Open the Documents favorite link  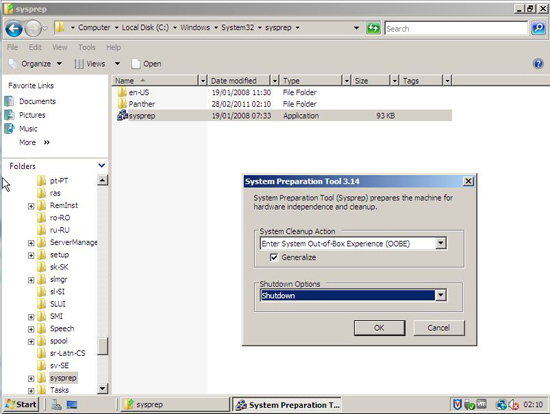(37, 101)
